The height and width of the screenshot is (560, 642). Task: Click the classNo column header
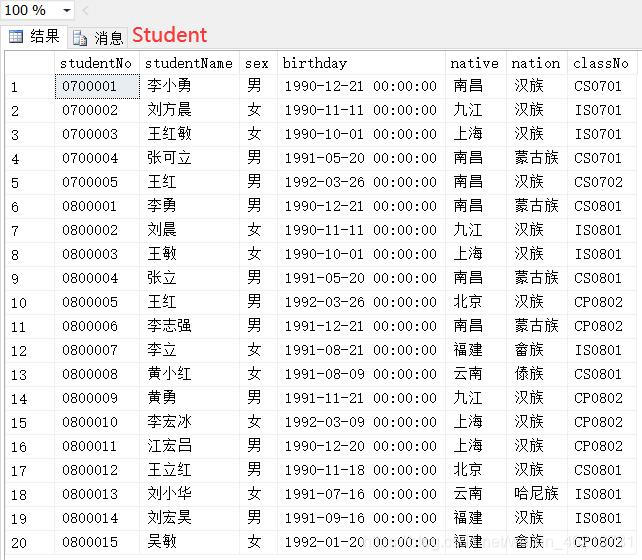pyautogui.click(x=601, y=63)
